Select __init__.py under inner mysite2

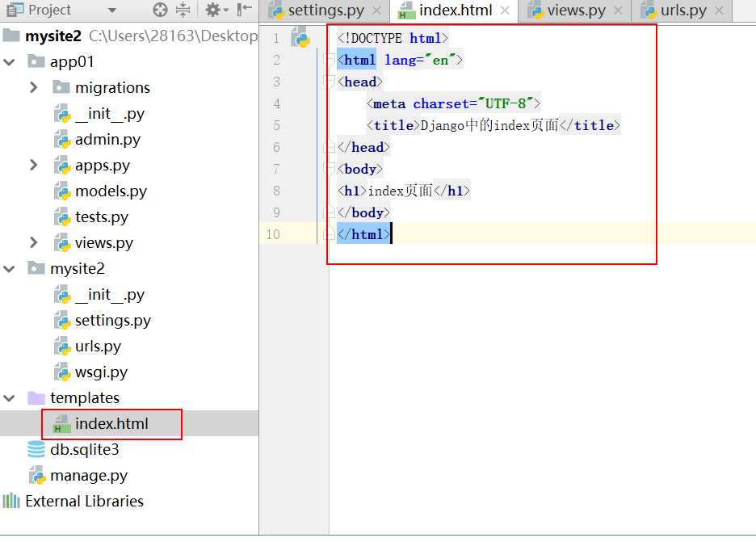tap(110, 295)
